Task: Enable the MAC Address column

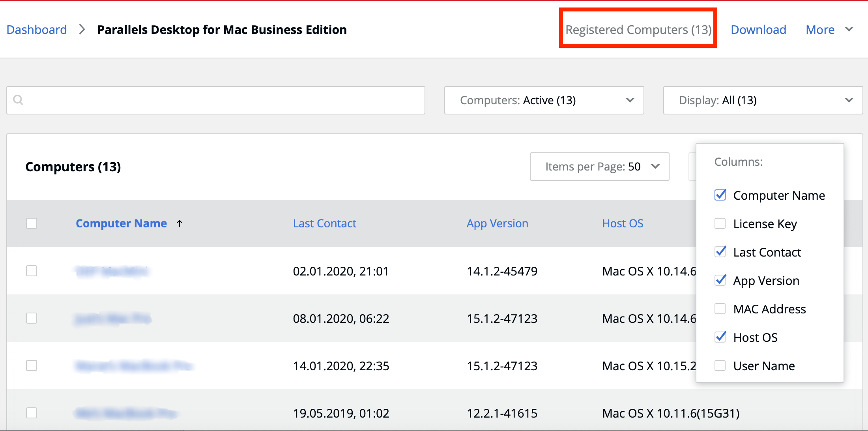Action: 720,309
